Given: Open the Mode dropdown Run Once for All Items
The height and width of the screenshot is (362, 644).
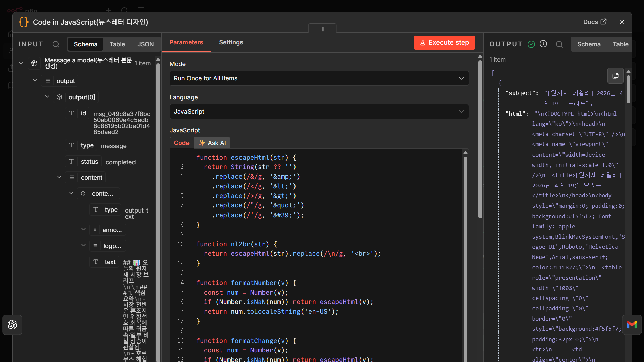Looking at the screenshot, I should (x=319, y=78).
